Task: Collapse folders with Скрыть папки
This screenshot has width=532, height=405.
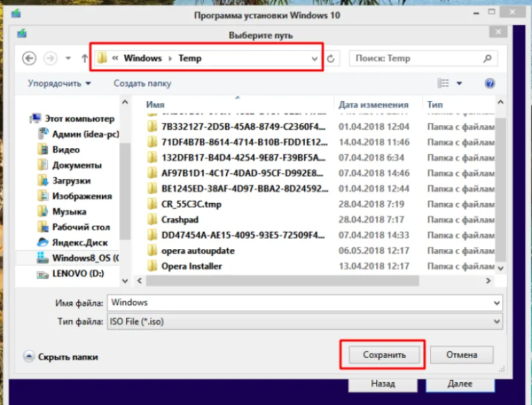Action: click(x=60, y=357)
